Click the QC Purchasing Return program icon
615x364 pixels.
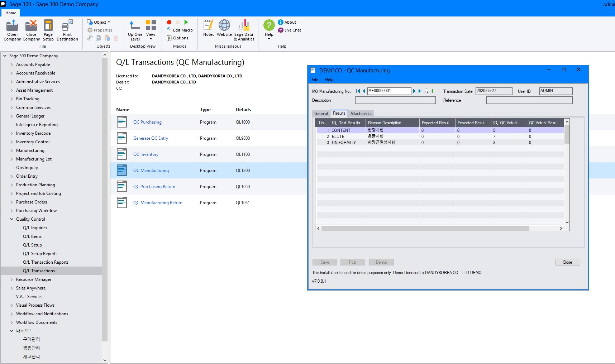(122, 186)
